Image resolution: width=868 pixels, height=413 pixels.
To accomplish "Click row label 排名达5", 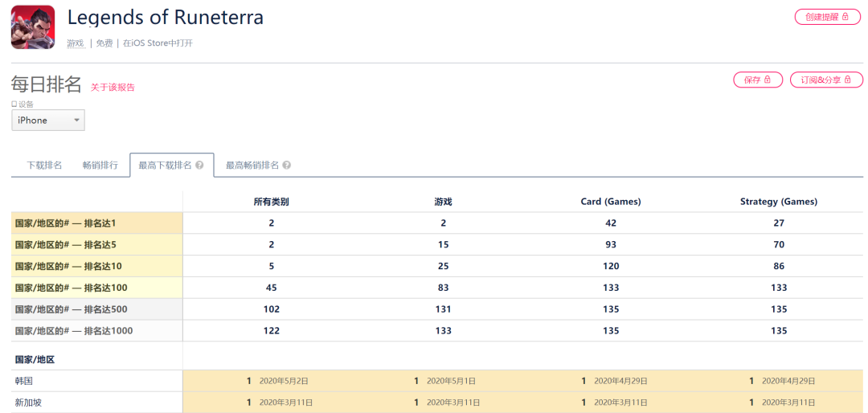I will [97, 245].
